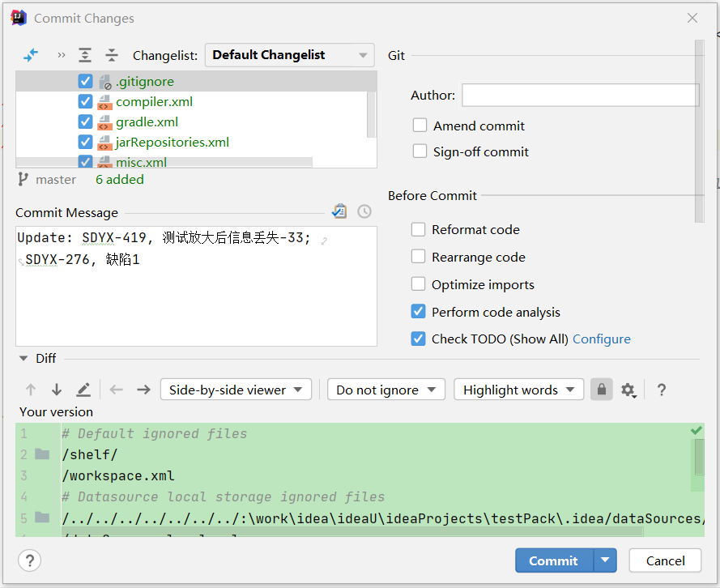
Task: Click folder gutter icon on line 5
Action: [42, 518]
